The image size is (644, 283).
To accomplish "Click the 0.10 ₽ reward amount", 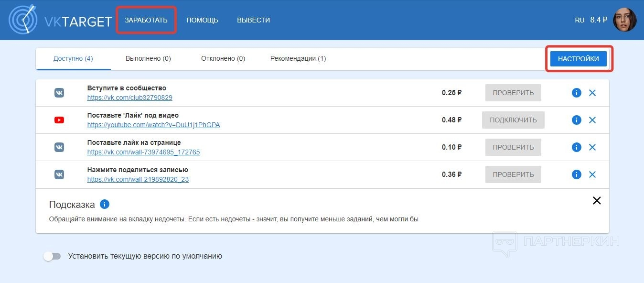I will 451,147.
